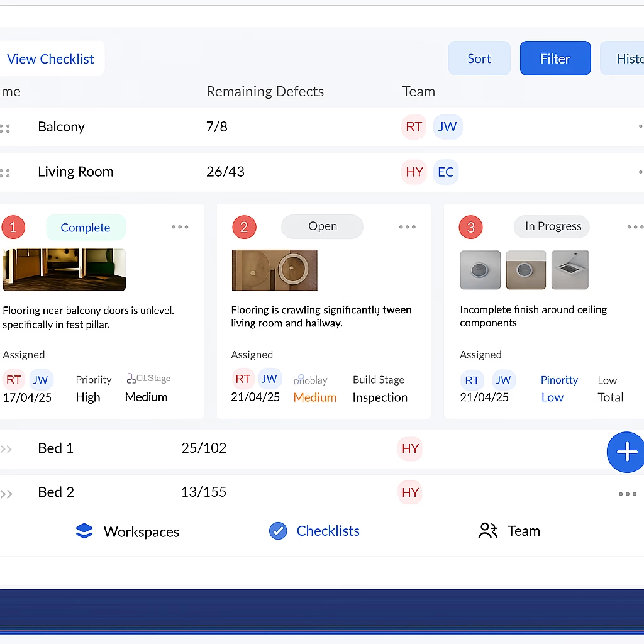
Task: Open Workspaces from the bottom navigation
Action: coord(127,531)
